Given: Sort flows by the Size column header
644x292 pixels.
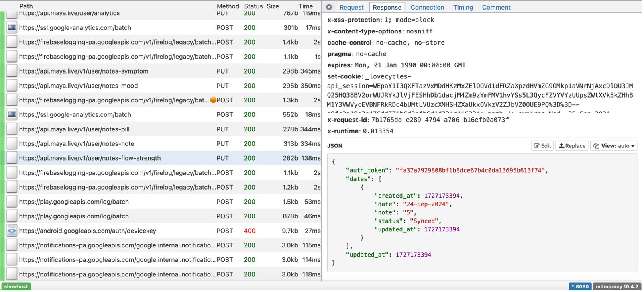Looking at the screenshot, I should [x=273, y=6].
